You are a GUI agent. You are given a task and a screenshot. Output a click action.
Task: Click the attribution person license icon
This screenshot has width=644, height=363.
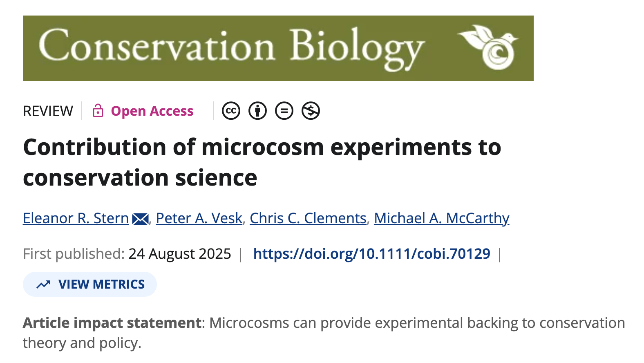pos(257,111)
